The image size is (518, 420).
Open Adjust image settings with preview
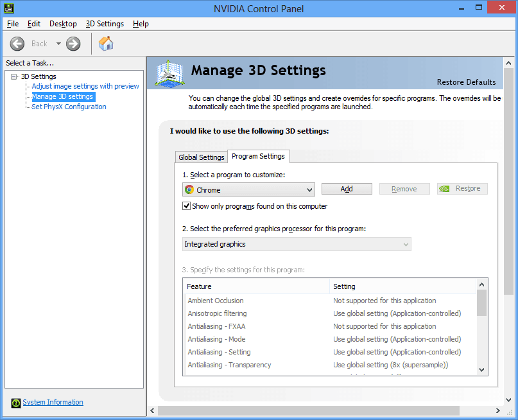click(x=85, y=86)
